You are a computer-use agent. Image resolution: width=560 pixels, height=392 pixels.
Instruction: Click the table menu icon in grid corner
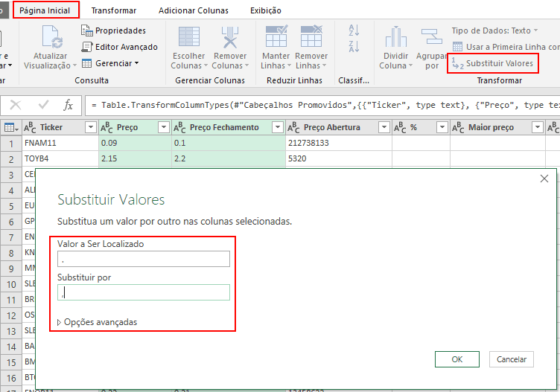point(11,127)
